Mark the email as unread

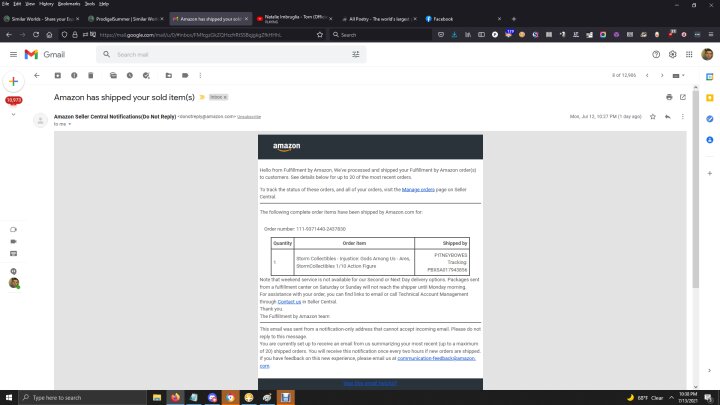(x=113, y=75)
